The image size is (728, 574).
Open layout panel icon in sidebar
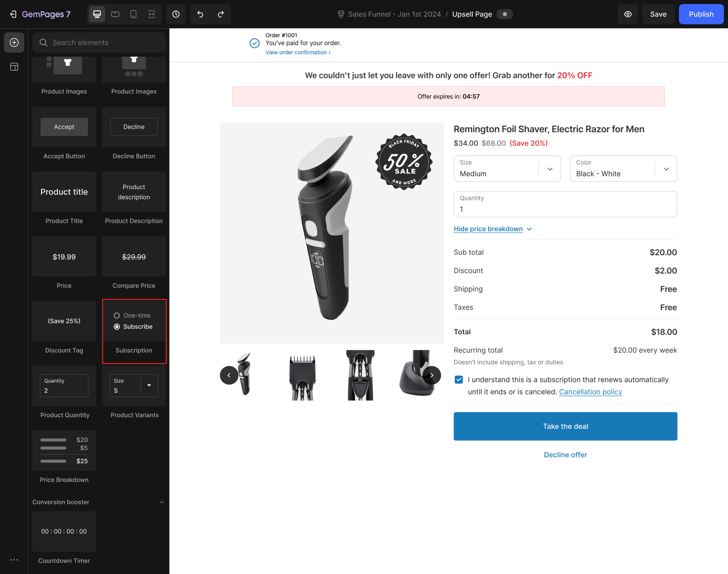coord(14,67)
